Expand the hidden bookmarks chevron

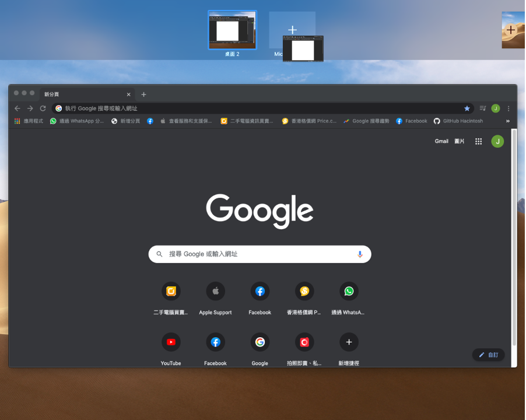(507, 121)
